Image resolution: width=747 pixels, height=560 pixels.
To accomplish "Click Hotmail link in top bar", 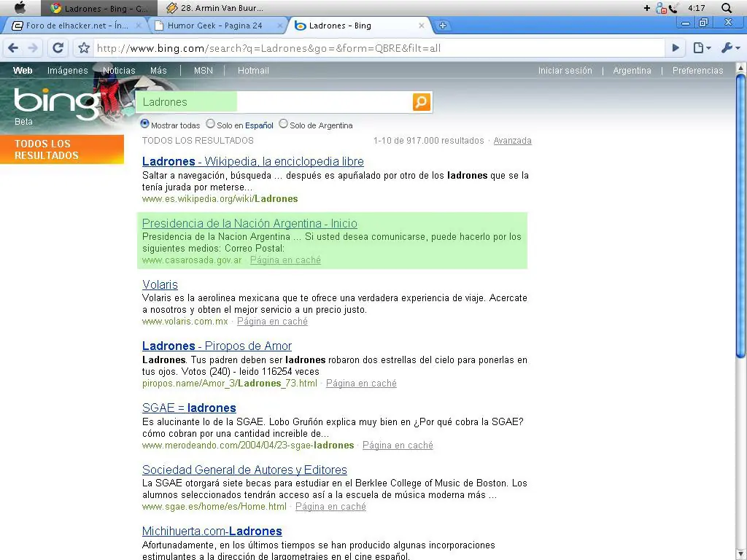I will point(253,71).
